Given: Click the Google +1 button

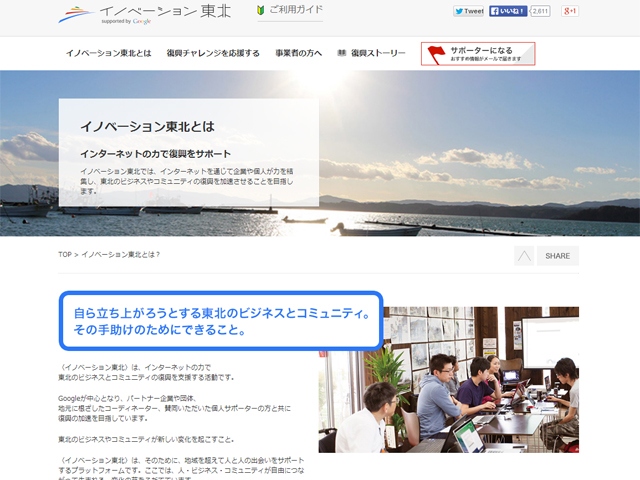Looking at the screenshot, I should point(570,12).
